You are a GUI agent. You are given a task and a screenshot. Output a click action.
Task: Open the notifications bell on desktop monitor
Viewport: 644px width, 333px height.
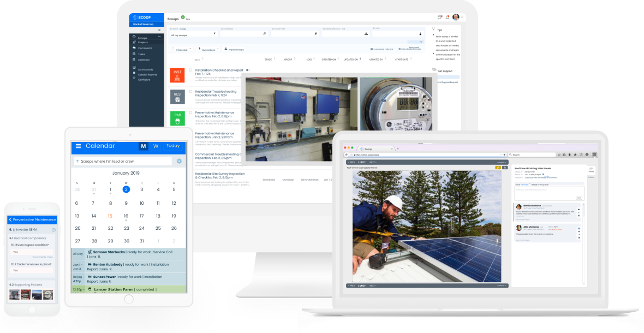pyautogui.click(x=448, y=17)
